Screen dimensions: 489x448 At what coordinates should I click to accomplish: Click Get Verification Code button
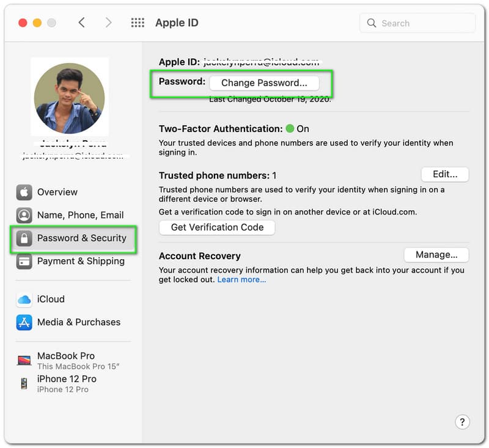pos(217,227)
